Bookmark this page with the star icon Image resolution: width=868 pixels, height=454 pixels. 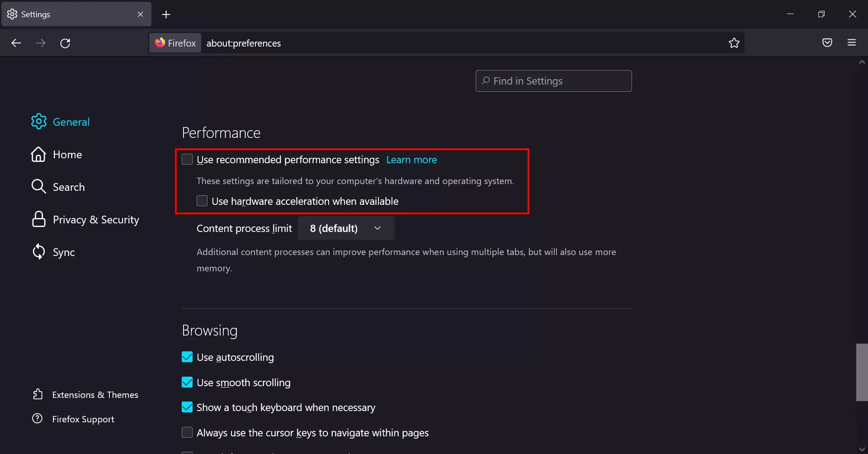click(734, 43)
